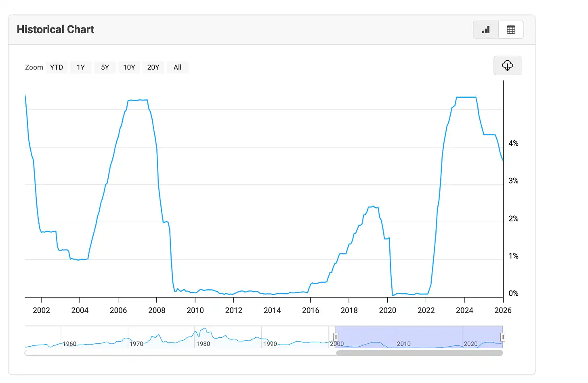588x383 pixels.
Task: Switch to the bar chart view icon
Action: 486,29
